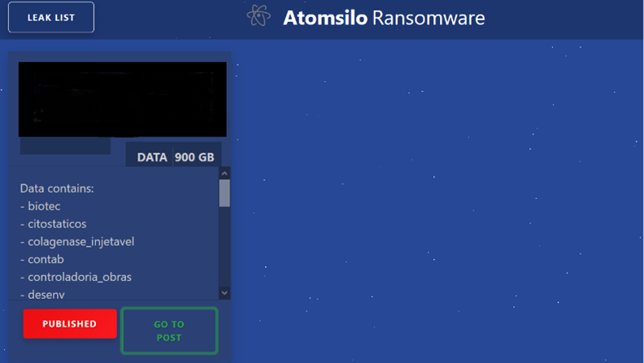Screen dimensions: 644x363
Task: Click the Atomsilo Ransomware title
Action: click(384, 18)
